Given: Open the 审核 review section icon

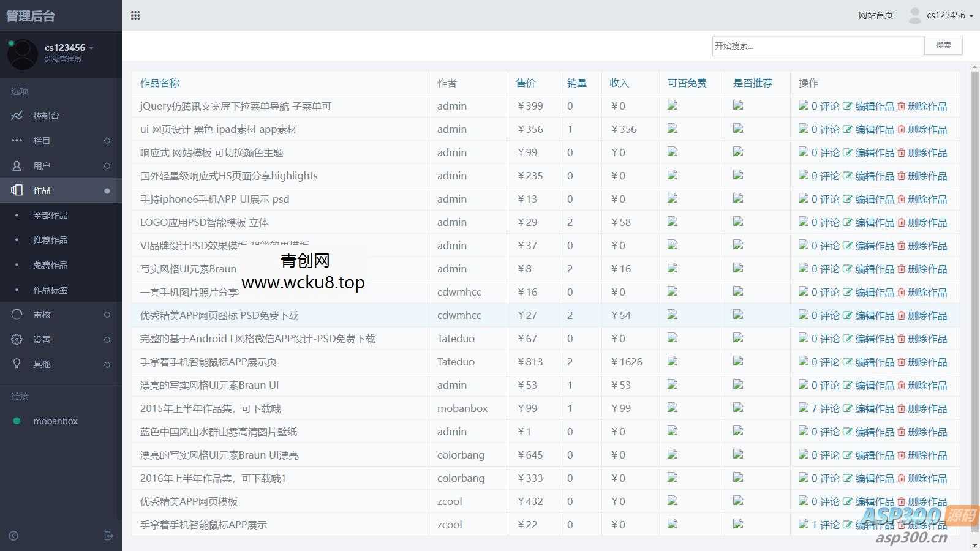Looking at the screenshot, I should point(17,315).
